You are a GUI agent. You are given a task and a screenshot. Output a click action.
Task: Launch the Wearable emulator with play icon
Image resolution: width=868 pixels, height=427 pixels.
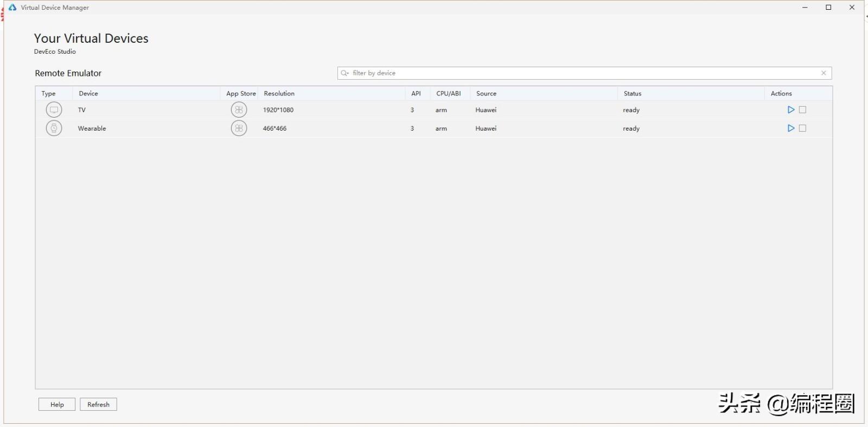point(791,128)
